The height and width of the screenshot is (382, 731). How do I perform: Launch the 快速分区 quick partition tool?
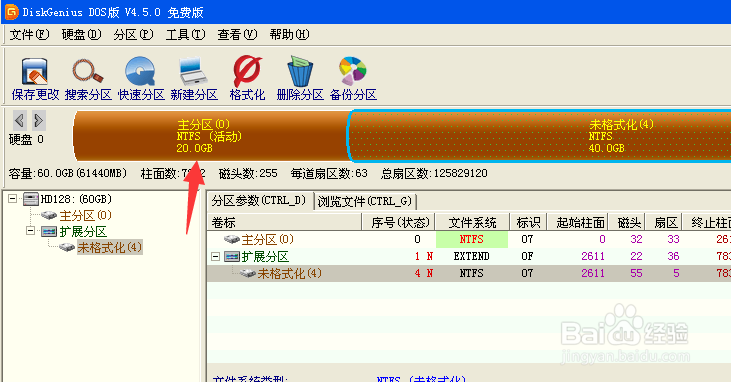pyautogui.click(x=140, y=71)
